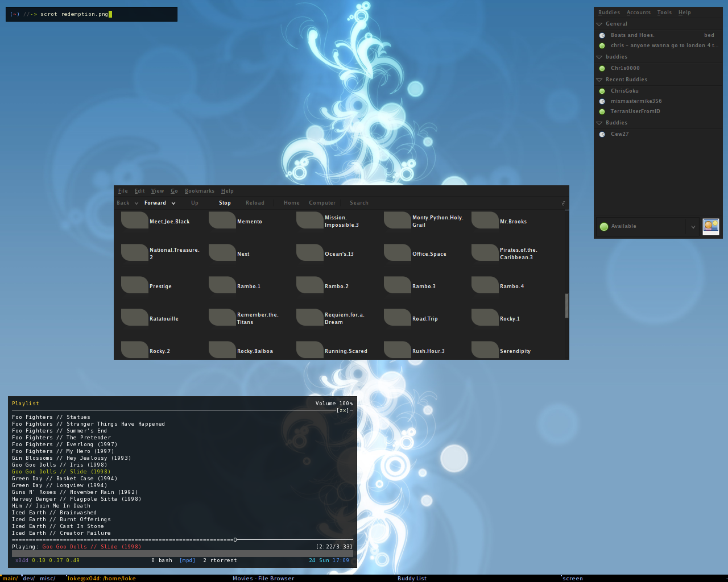Image resolution: width=728 pixels, height=582 pixels.
Task: Select Buddy List in the taskbar
Action: coord(412,579)
